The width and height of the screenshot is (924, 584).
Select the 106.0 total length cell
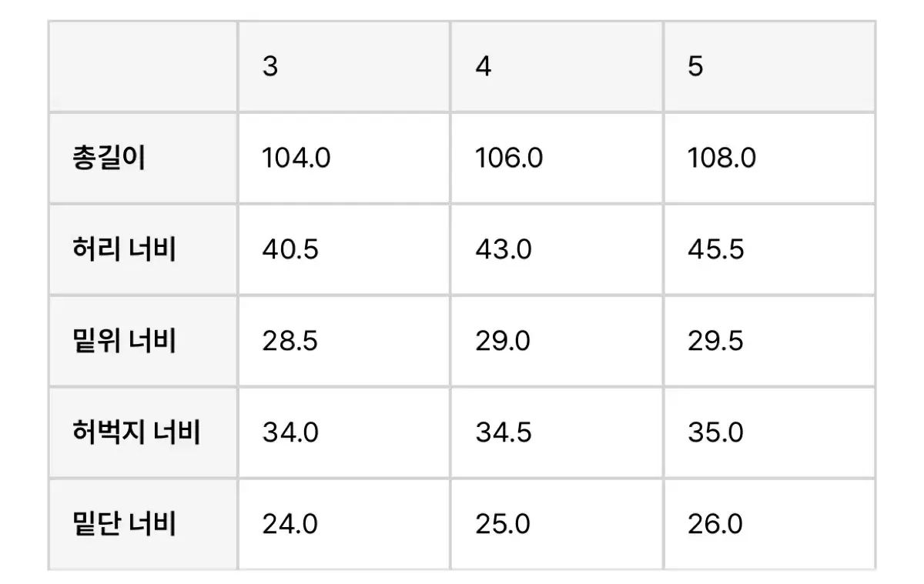pos(557,158)
